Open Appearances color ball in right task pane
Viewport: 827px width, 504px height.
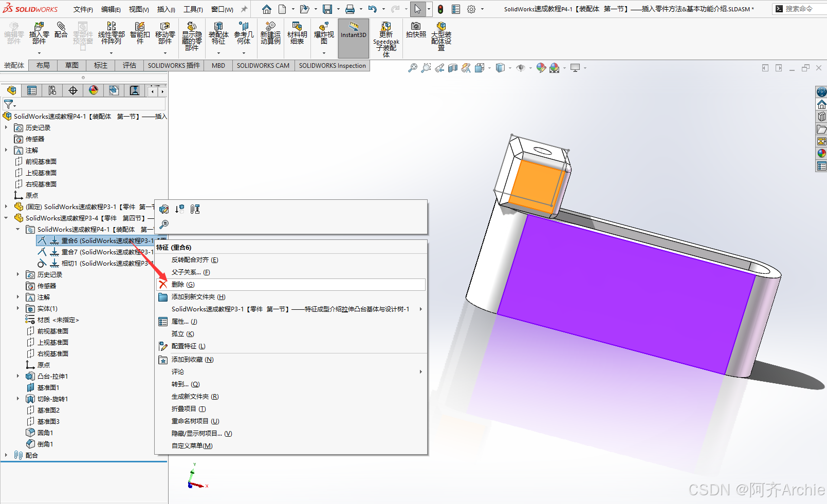(821, 153)
